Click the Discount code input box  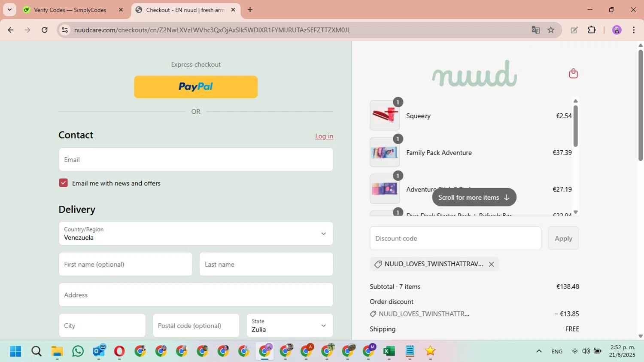[456, 238]
